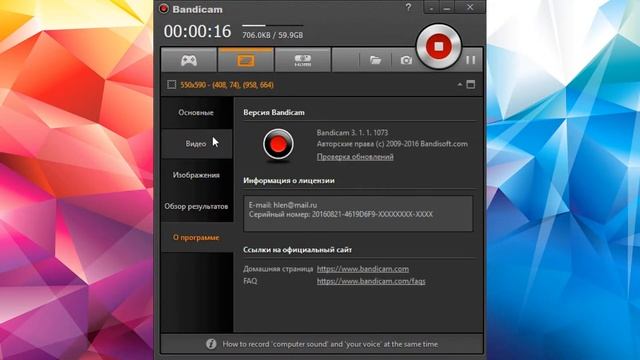Click Bandicam logo icon in title bar
Image resolution: width=640 pixels, height=360 pixels.
point(164,9)
